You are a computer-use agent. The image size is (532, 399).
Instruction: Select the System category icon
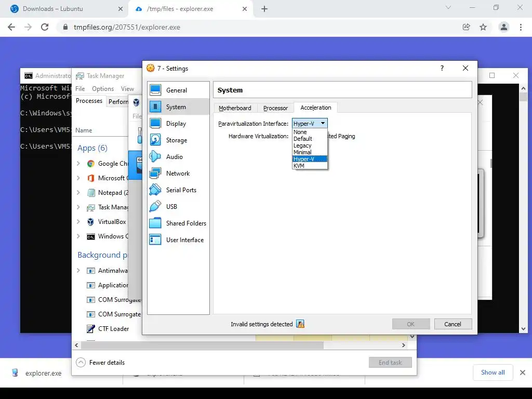click(x=155, y=107)
